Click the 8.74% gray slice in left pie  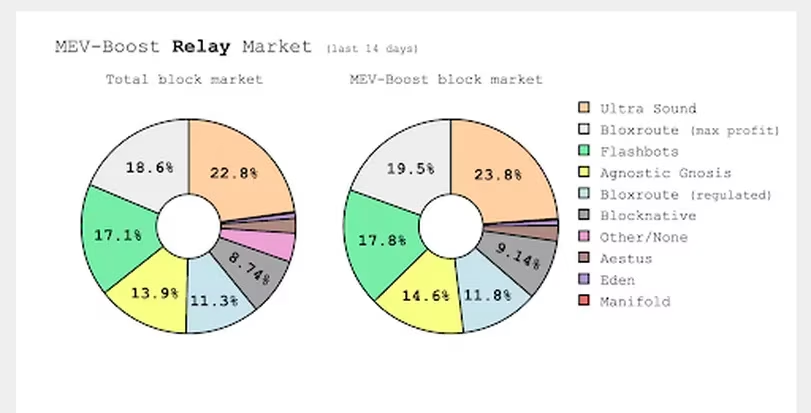click(x=252, y=268)
